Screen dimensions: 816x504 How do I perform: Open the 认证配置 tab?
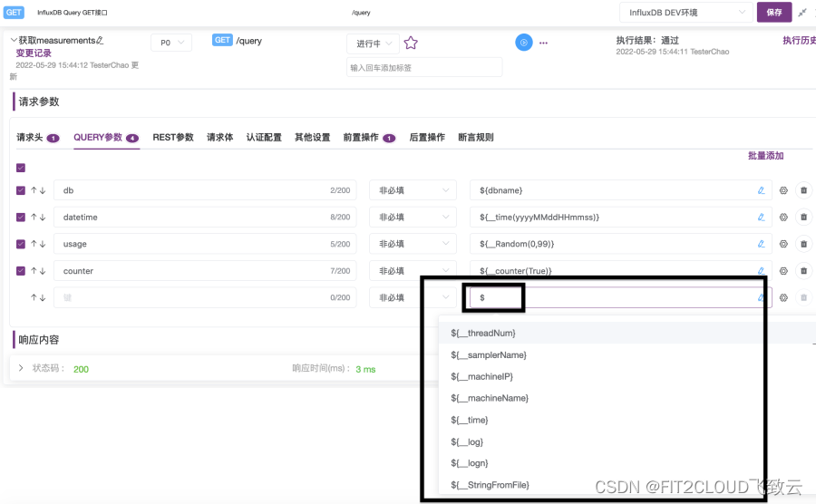coord(264,137)
